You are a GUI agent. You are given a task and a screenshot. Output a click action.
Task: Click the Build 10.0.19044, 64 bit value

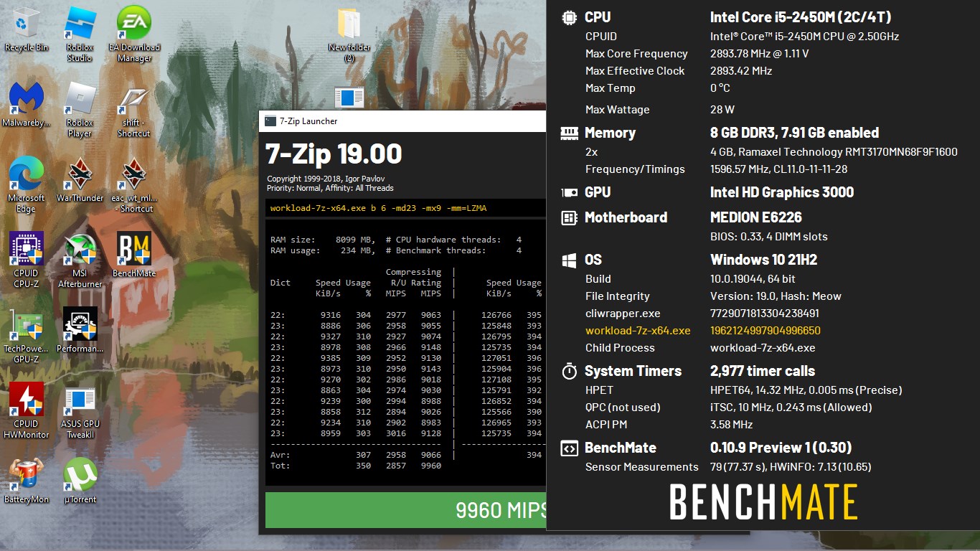(x=753, y=279)
